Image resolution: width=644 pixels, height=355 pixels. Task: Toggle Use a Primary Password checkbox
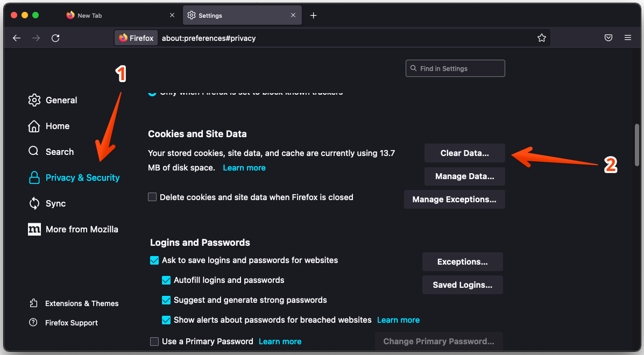coord(154,342)
